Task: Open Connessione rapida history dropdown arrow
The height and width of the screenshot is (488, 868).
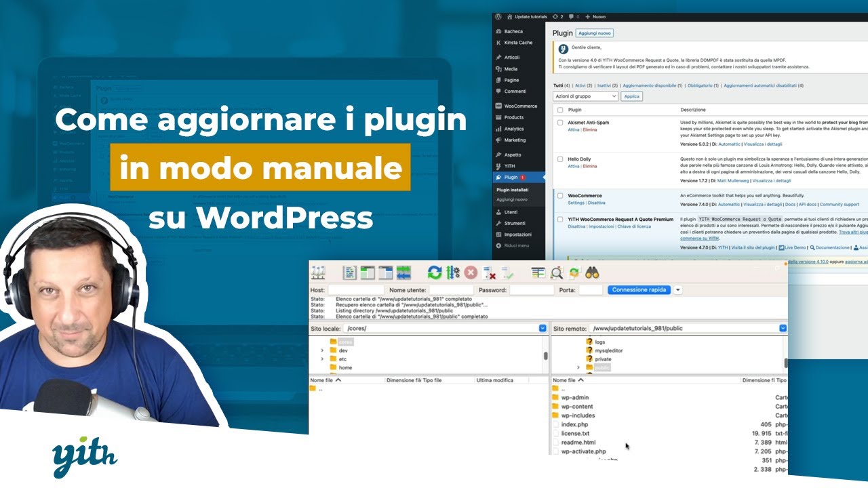Action: point(677,290)
